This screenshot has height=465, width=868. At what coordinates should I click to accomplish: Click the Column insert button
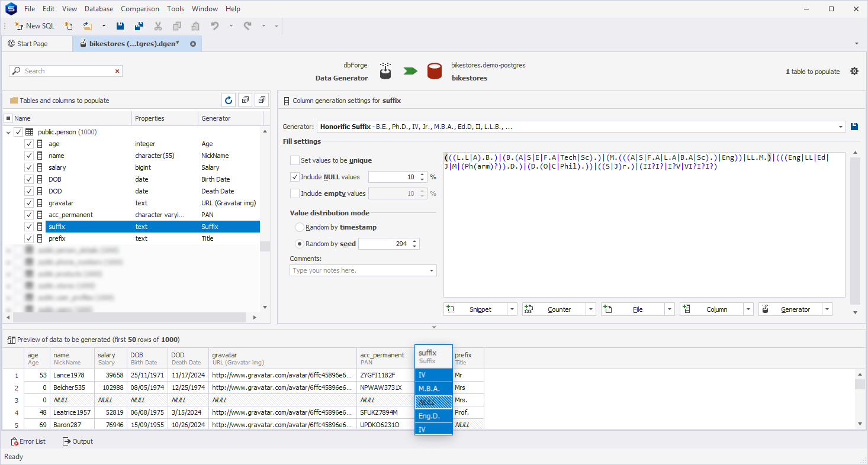(711, 309)
